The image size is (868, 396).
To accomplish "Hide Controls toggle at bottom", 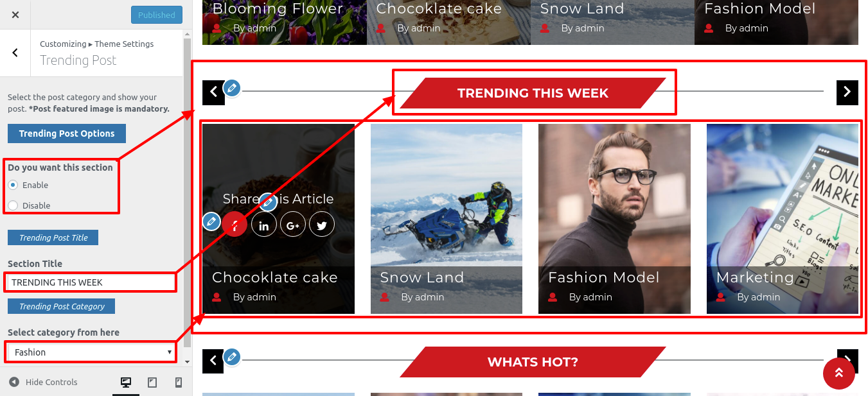I will pos(43,382).
